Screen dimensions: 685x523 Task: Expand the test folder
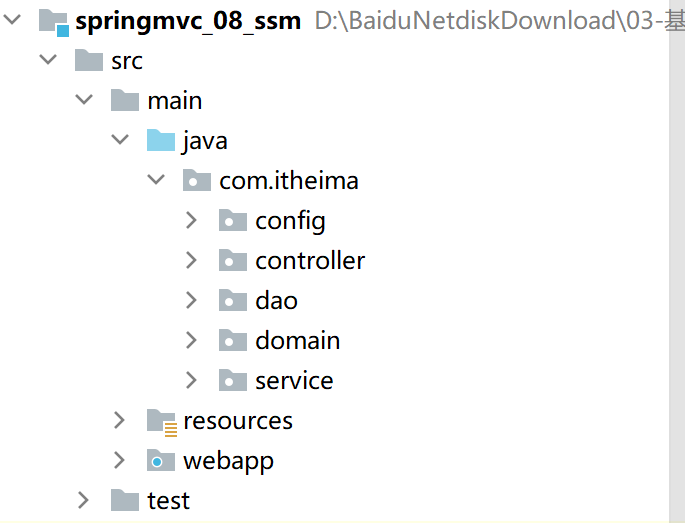tap(84, 500)
